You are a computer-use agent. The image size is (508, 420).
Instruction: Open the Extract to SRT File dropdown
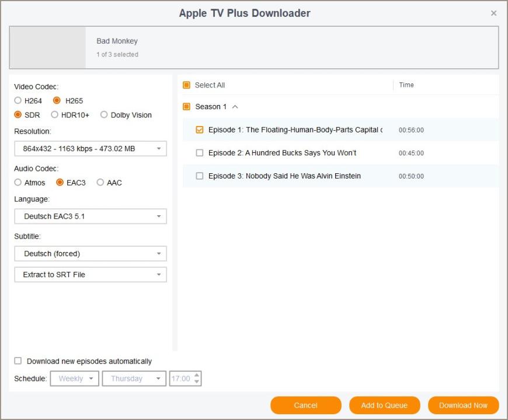(91, 275)
